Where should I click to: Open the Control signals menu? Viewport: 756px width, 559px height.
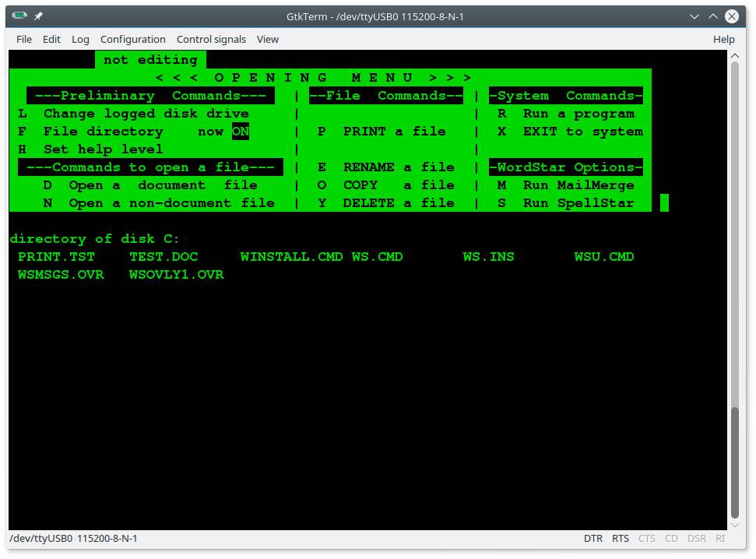[x=211, y=40]
